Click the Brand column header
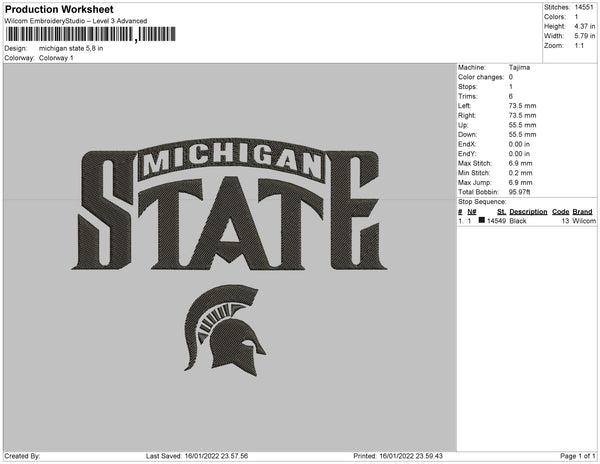 pos(582,212)
